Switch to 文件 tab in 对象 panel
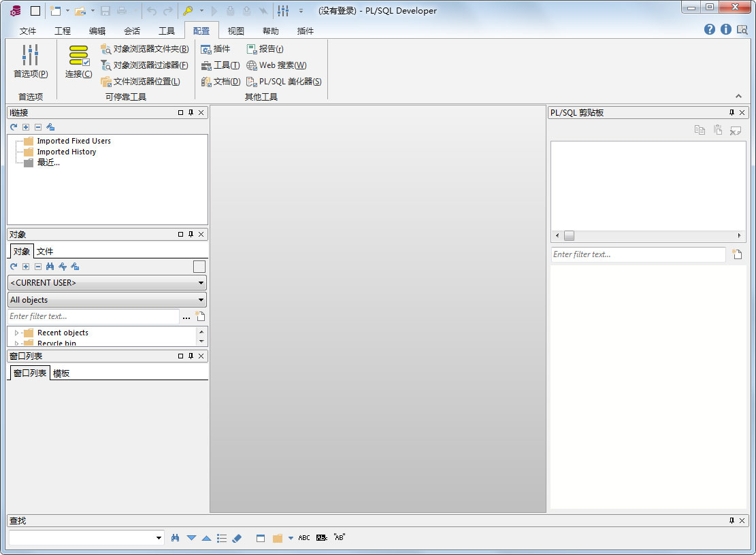 tap(45, 252)
